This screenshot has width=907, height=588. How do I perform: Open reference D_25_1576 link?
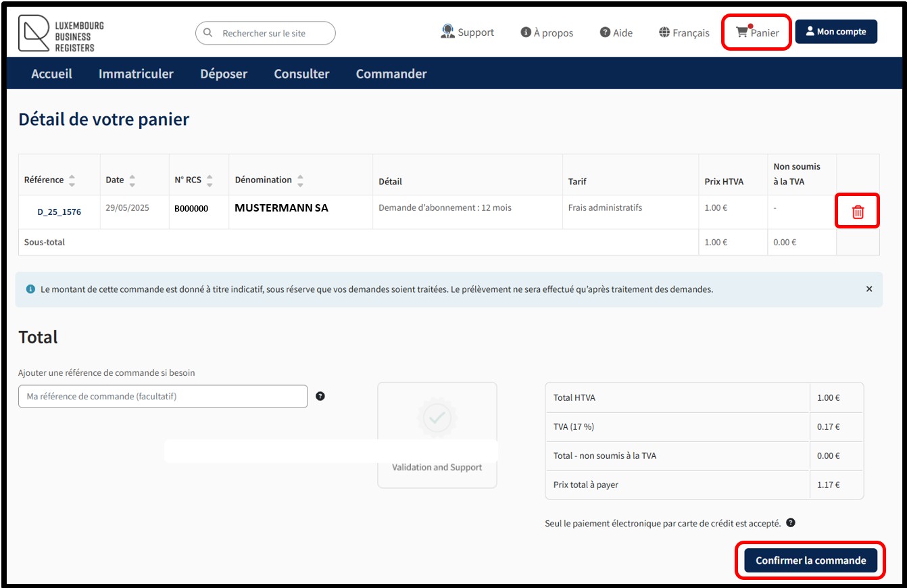(x=59, y=212)
